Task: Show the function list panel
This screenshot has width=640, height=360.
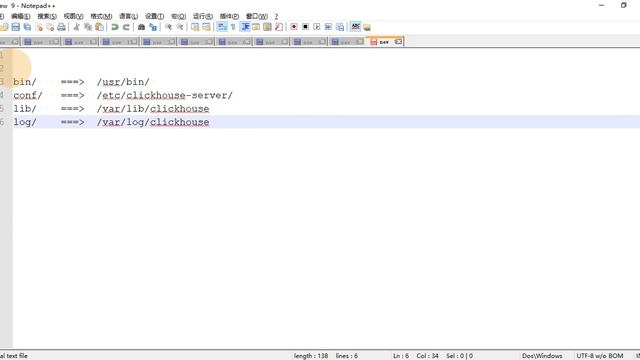Action: point(279,27)
